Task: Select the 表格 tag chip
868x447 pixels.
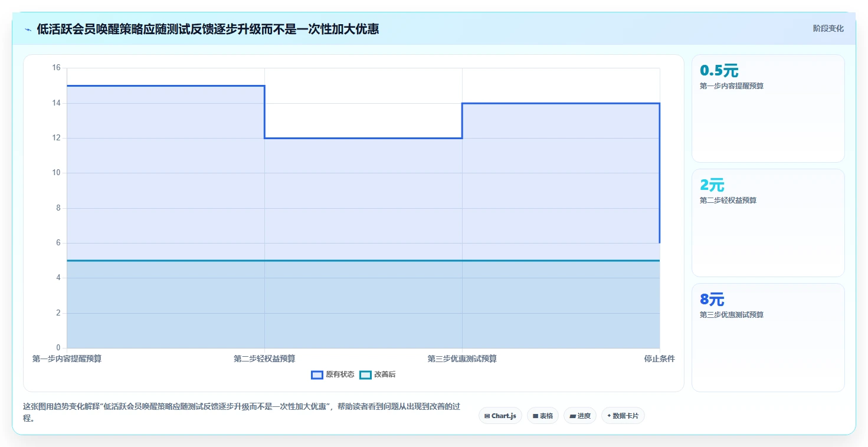Action: pyautogui.click(x=543, y=416)
